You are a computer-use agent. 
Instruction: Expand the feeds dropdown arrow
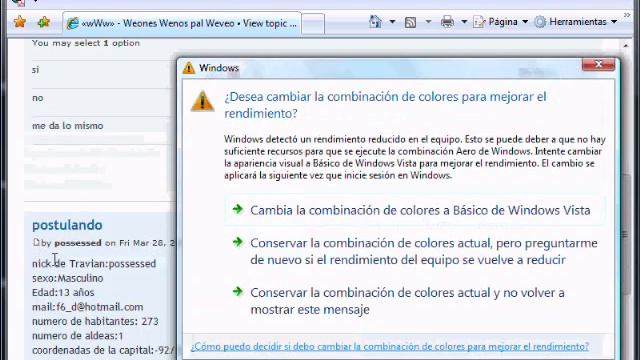pyautogui.click(x=428, y=22)
